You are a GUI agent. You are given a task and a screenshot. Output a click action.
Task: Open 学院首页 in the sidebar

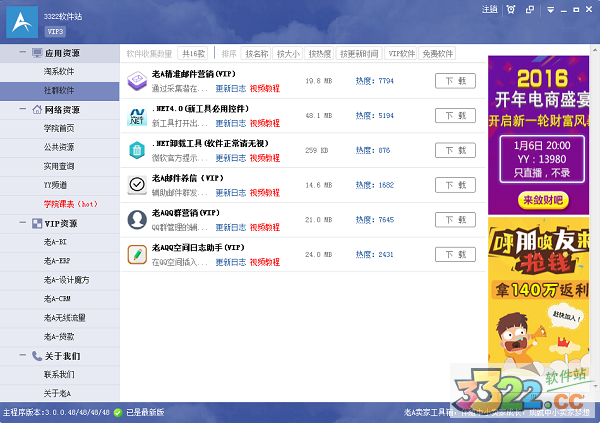(60, 129)
